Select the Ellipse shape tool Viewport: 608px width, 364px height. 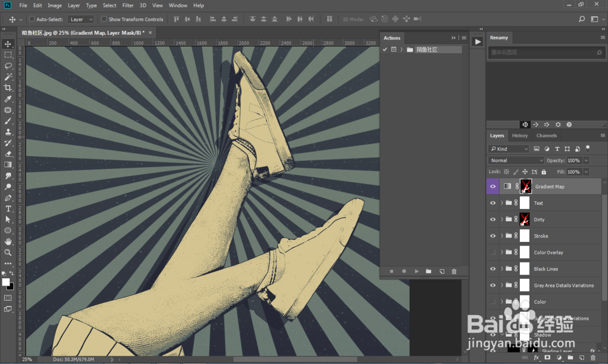coord(8,231)
